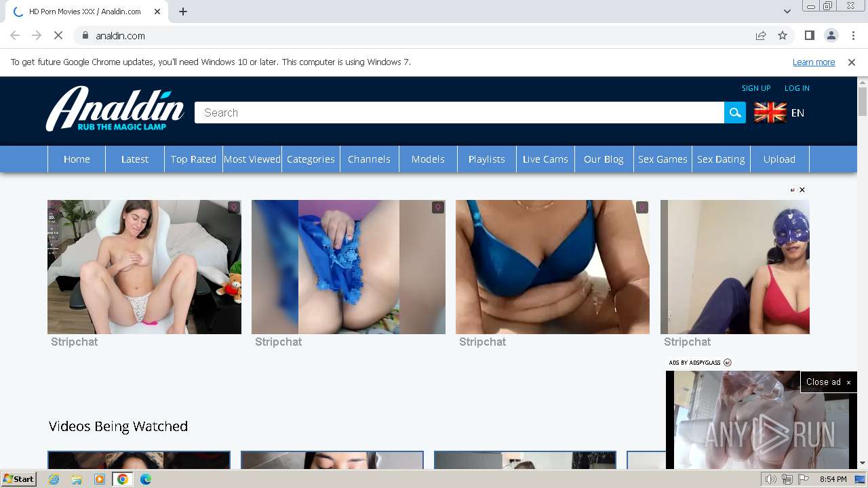Open the system tray volume icon
Image resolution: width=868 pixels, height=488 pixels.
point(771,479)
